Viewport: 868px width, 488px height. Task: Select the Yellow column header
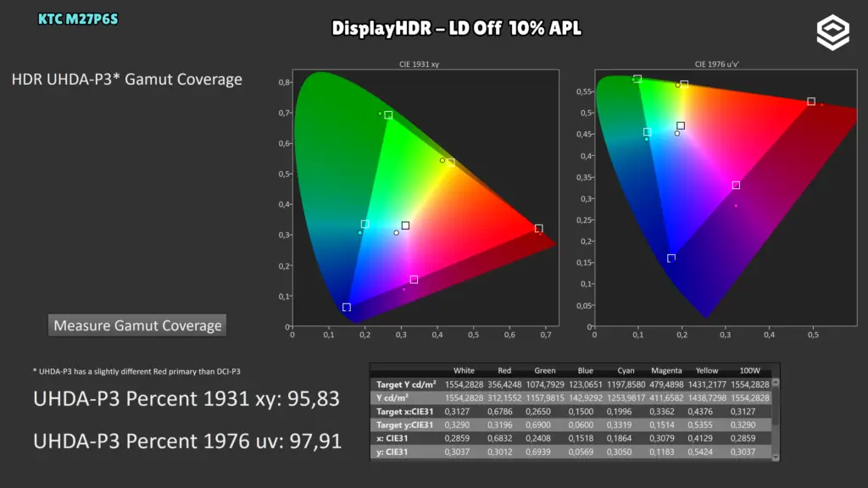[707, 371]
